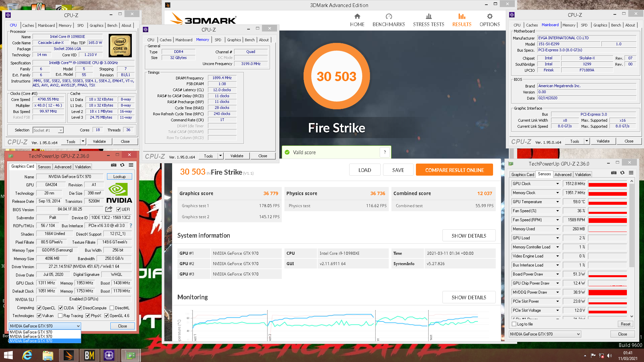Open SPD tab in Memory CPU-Z window
The width and height of the screenshot is (644, 362).
(x=218, y=40)
